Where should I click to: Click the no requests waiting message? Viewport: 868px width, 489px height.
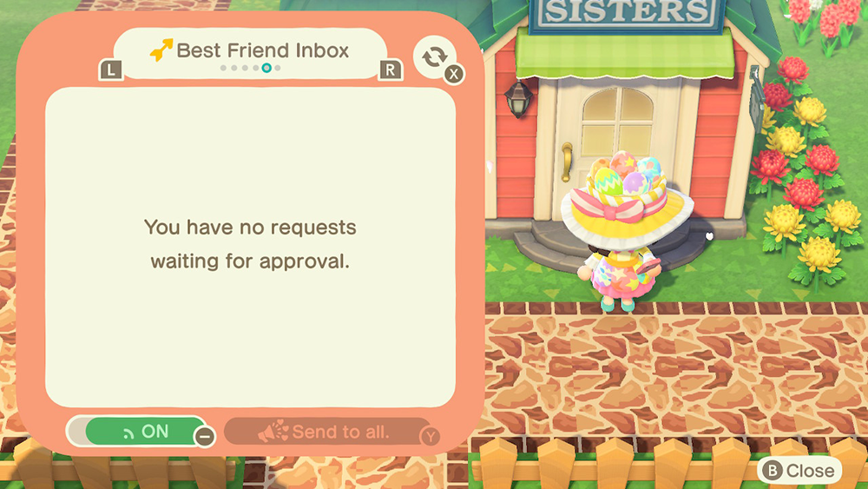250,244
